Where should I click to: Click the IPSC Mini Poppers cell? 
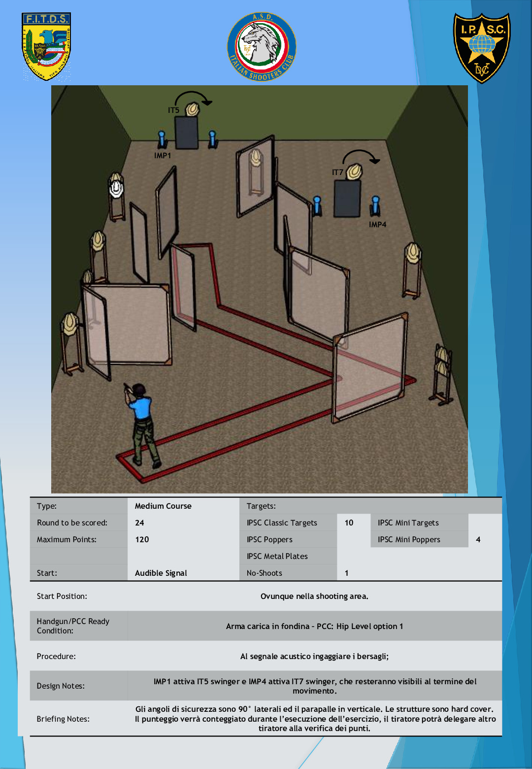pyautogui.click(x=409, y=540)
